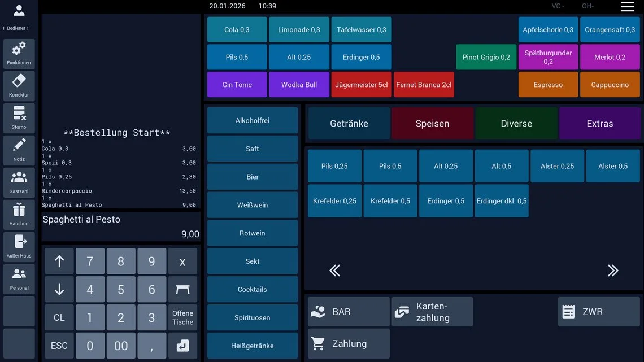This screenshot has height=362, width=644.
Task: Pay with Kartenzahlung
Action: (x=432, y=312)
